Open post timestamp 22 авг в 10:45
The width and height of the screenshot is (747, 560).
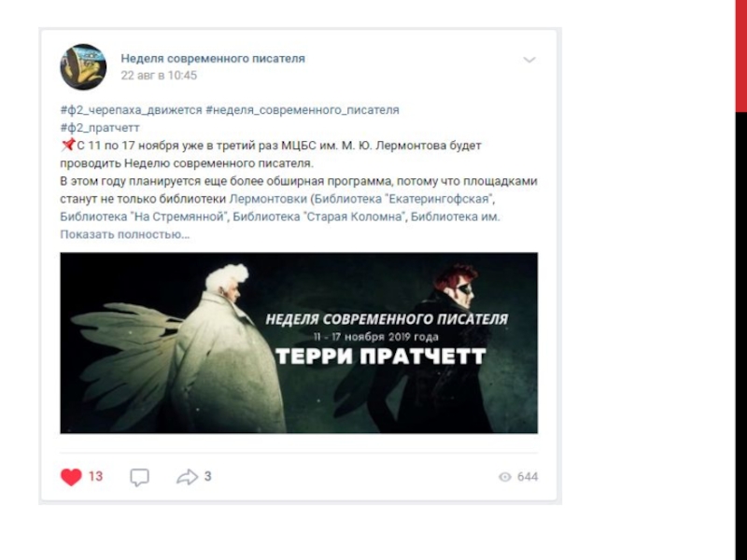pos(159,76)
